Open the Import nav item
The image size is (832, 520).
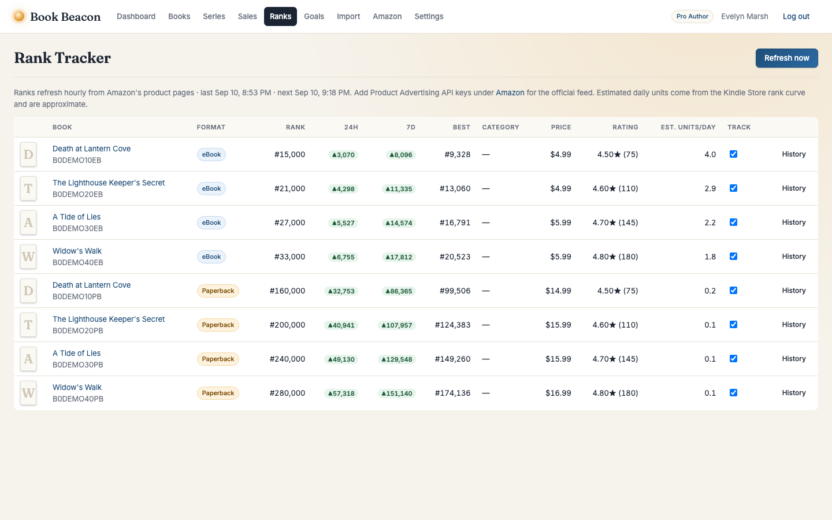pos(348,16)
